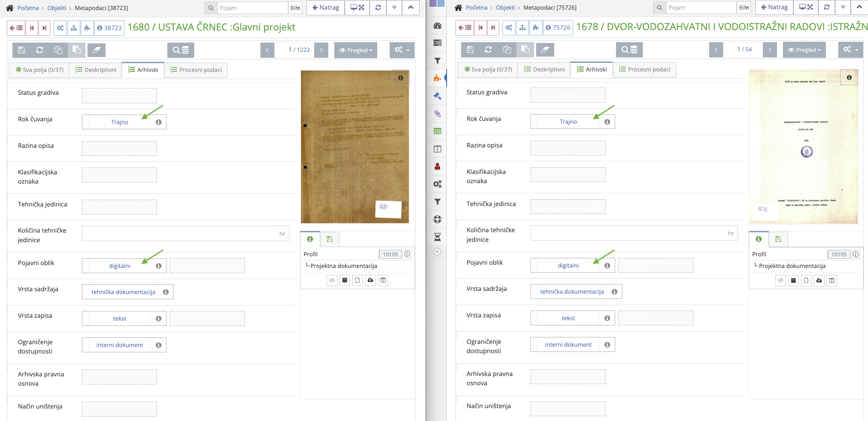868x421 pixels.
Task: Click the orange puzzle piece sidebar icon
Action: [437, 78]
